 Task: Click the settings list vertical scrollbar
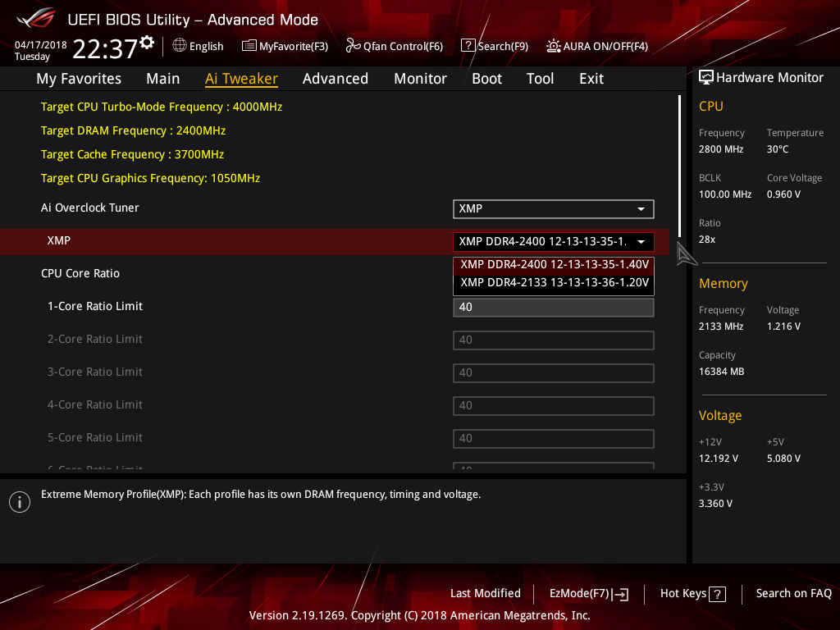tap(679, 166)
